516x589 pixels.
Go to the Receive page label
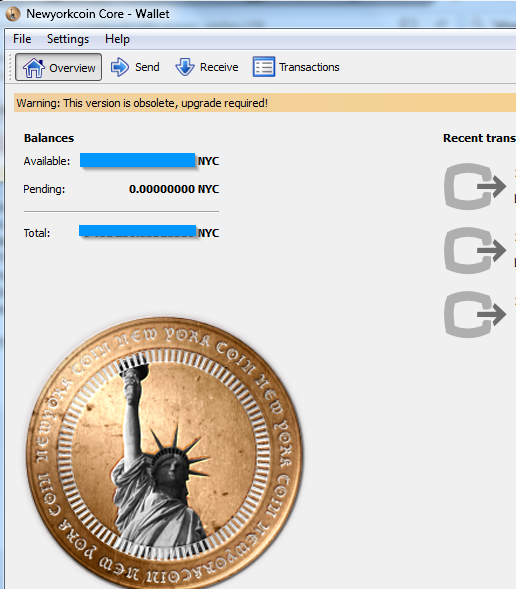pos(219,67)
